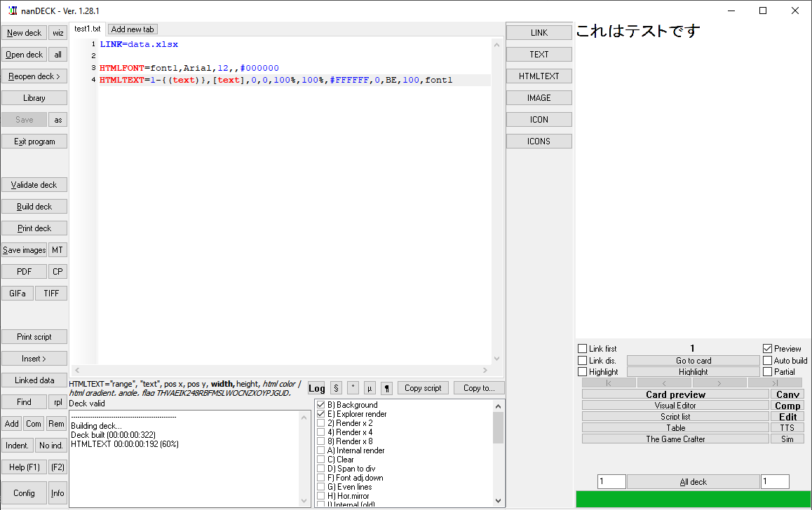Viewport: 812px width, 510px height.
Task: Go to next card arrow
Action: (719, 382)
